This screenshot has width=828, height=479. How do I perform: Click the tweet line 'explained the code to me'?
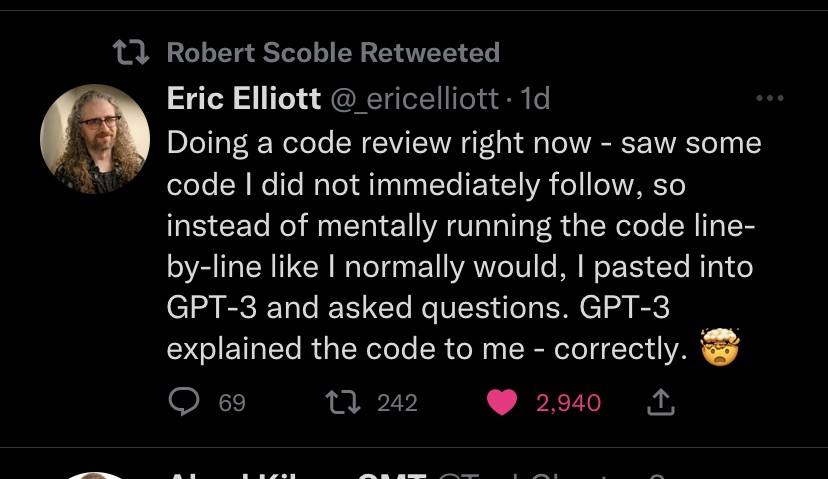point(345,349)
